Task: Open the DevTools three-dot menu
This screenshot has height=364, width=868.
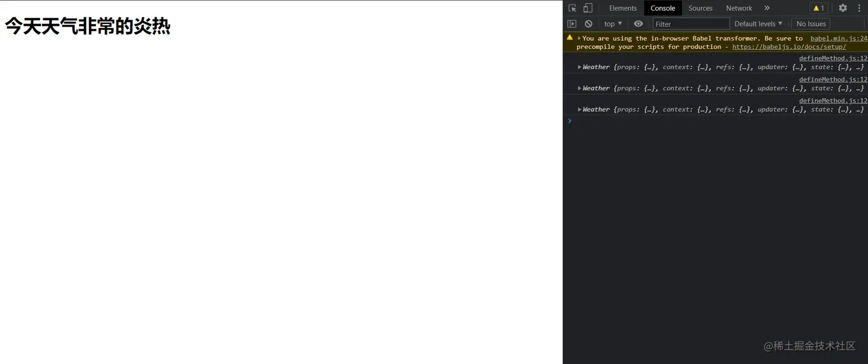Action: (859, 8)
